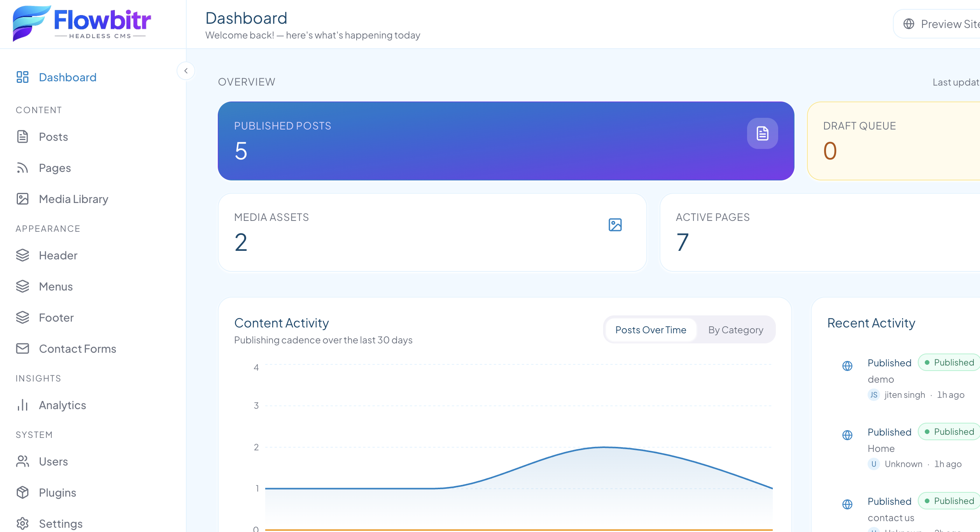
Task: Select the Posts Over Time tab
Action: (651, 330)
